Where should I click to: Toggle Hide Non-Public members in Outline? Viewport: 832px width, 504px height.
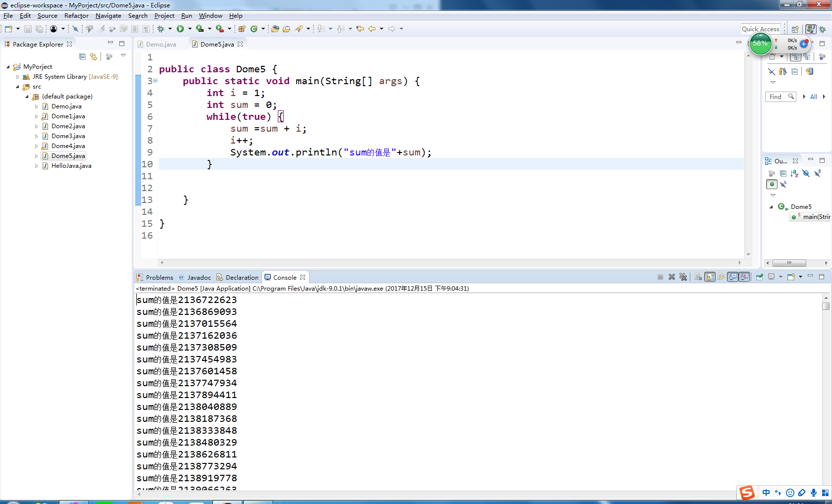pos(772,184)
